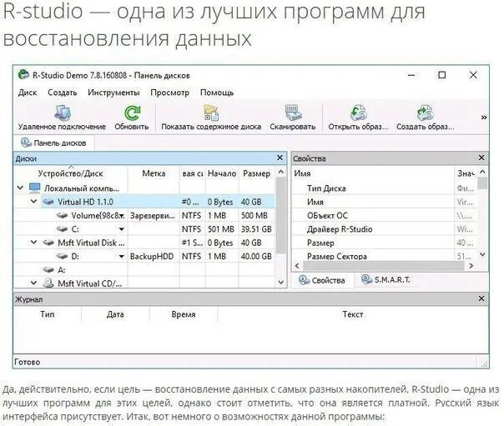Open the dropdown arrow on C: row

click(122, 229)
